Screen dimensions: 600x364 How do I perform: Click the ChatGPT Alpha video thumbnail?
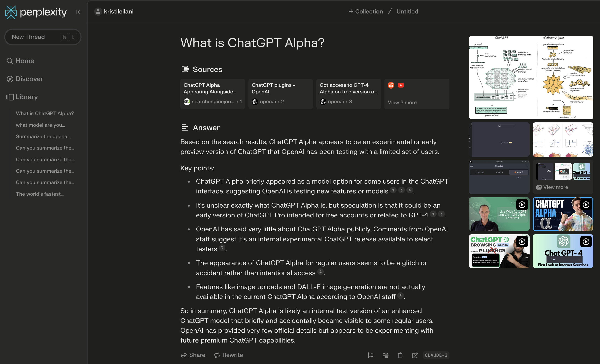(563, 214)
